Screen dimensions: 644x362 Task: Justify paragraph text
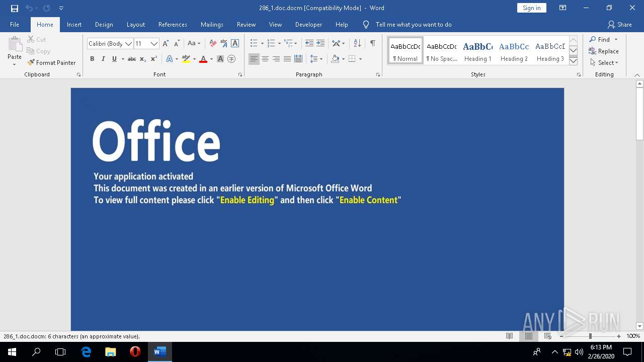click(x=287, y=59)
